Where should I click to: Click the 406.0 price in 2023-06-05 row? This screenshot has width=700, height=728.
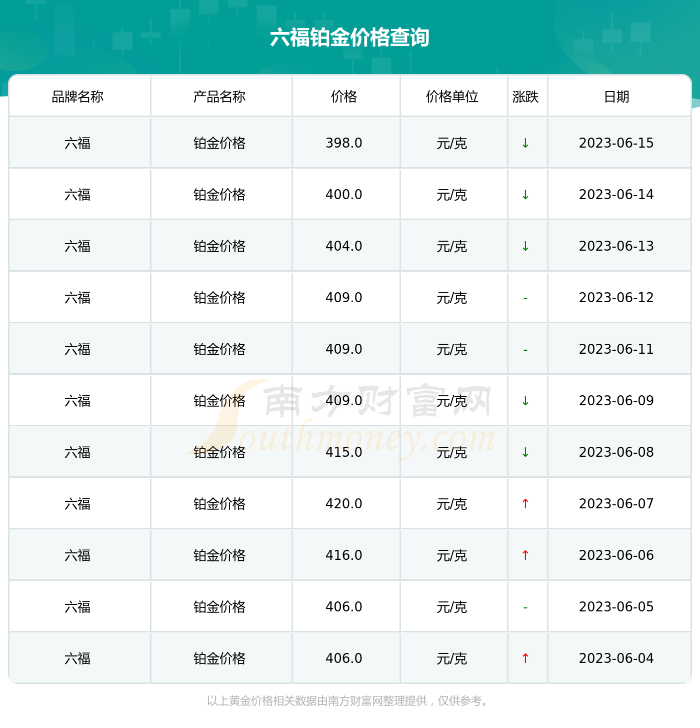pyautogui.click(x=344, y=607)
